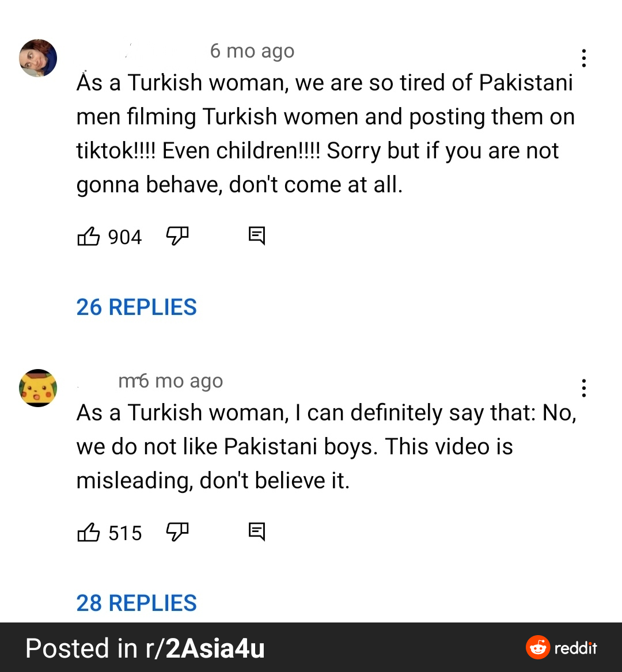The height and width of the screenshot is (672, 622).
Task: Tap the 515 like count
Action: click(x=125, y=534)
